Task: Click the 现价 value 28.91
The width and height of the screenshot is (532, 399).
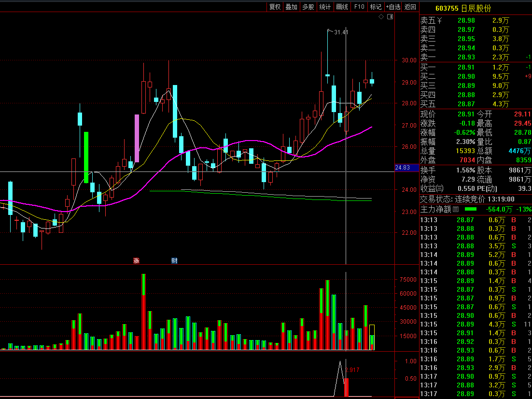Action: point(466,114)
